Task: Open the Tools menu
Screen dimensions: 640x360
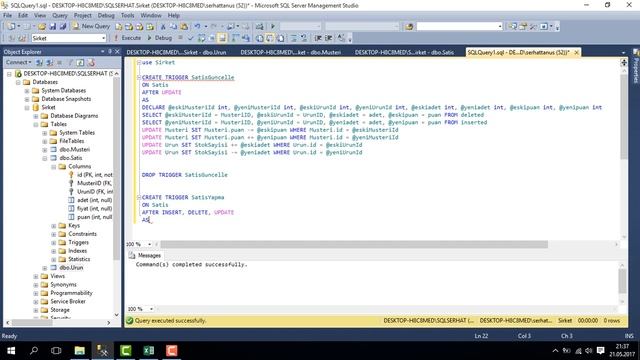Action: click(127, 16)
